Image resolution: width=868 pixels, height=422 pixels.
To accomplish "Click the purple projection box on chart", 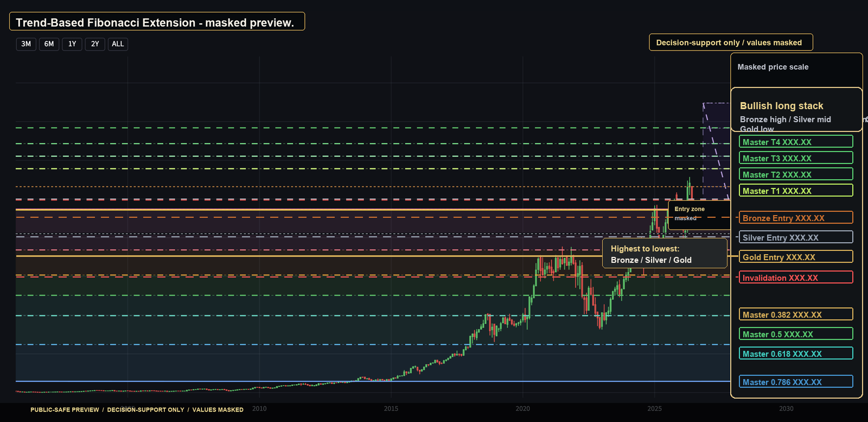I will coord(716,151).
